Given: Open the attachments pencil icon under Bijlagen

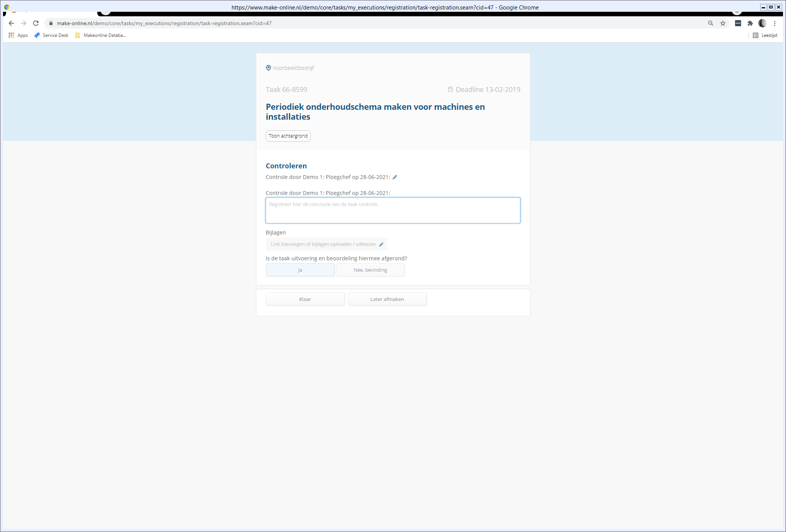Looking at the screenshot, I should pyautogui.click(x=381, y=244).
